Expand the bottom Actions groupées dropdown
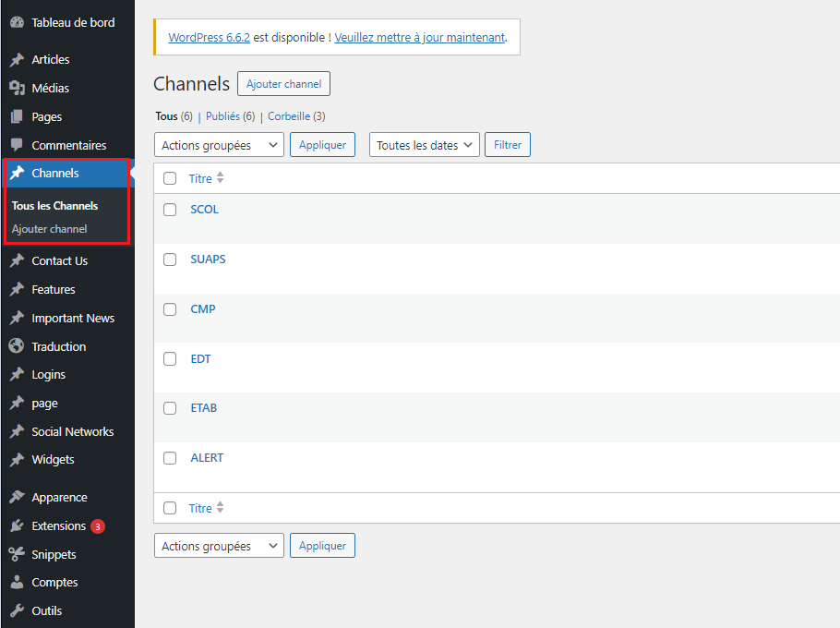Screen dimensions: 840x628 tap(219, 546)
